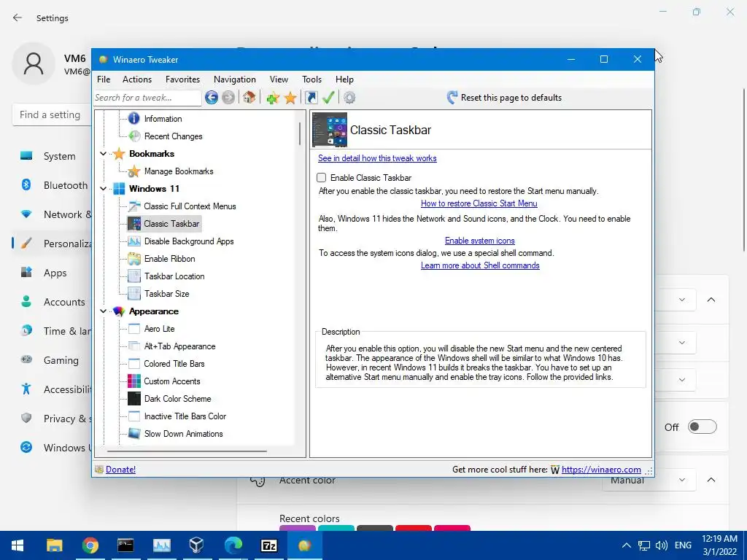This screenshot has height=560, width=747.
Task: Click Enable system icons link
Action: click(x=480, y=241)
